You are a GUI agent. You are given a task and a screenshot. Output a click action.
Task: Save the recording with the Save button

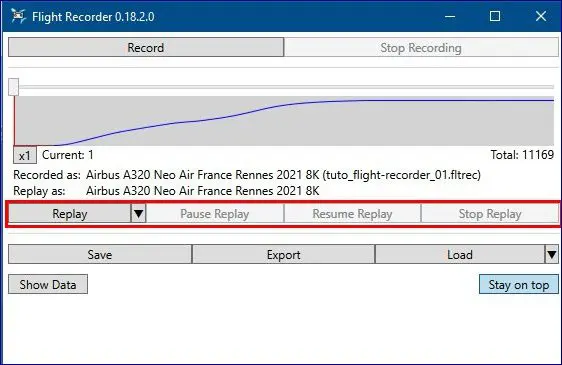(100, 255)
